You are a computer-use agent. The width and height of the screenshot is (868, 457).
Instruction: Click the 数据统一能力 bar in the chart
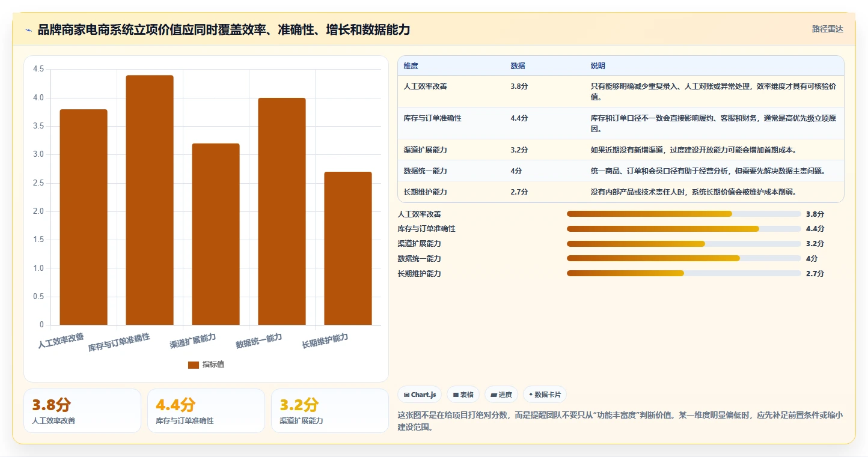(282, 211)
